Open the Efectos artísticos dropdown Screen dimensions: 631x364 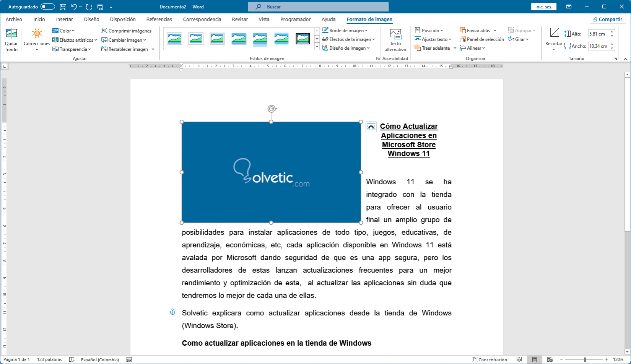click(75, 40)
